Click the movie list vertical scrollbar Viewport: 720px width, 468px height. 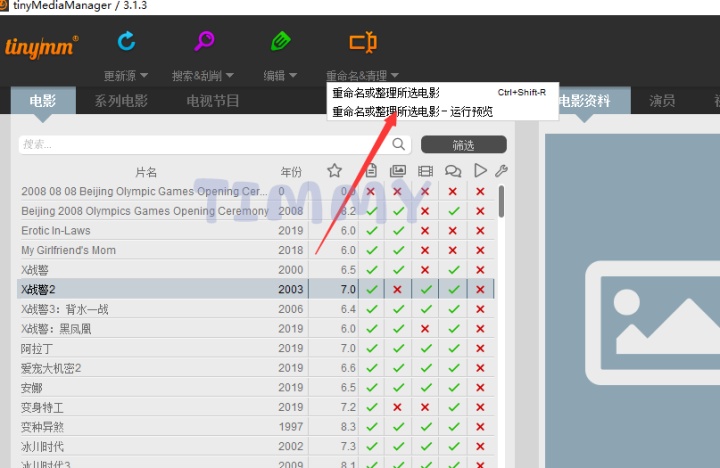[501, 201]
